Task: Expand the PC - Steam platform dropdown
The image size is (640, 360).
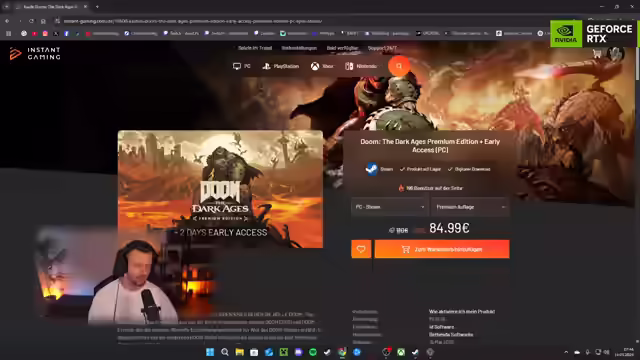Action: [389, 207]
